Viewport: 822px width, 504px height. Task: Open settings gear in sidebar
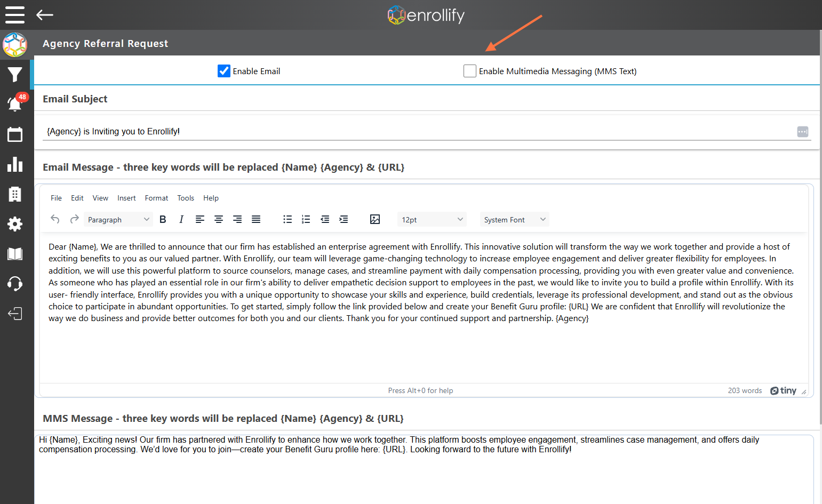(x=15, y=224)
